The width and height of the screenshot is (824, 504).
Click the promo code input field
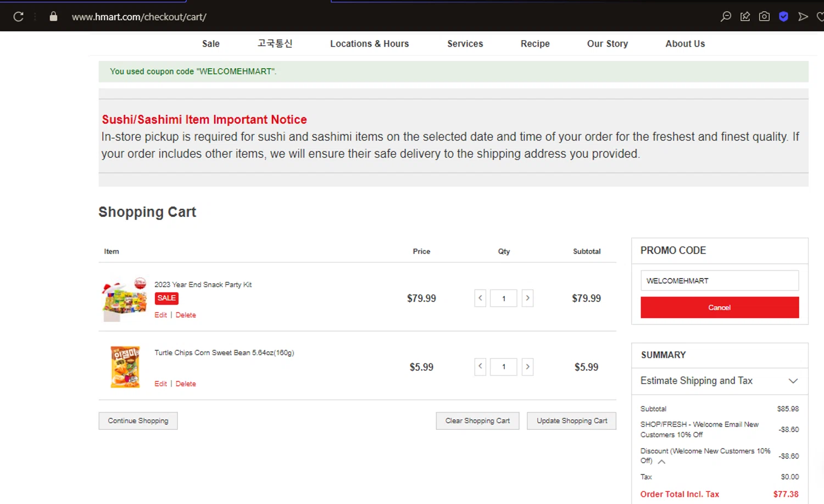pos(720,281)
